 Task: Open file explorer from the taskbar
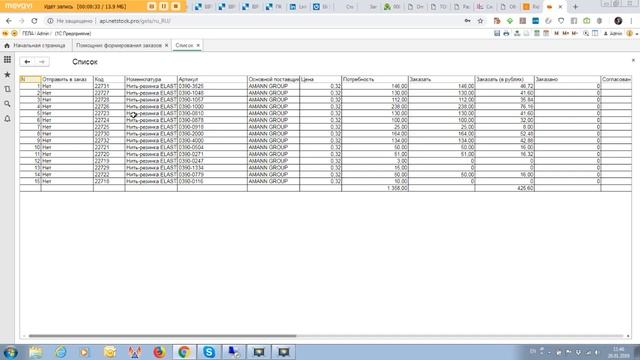pos(36,352)
